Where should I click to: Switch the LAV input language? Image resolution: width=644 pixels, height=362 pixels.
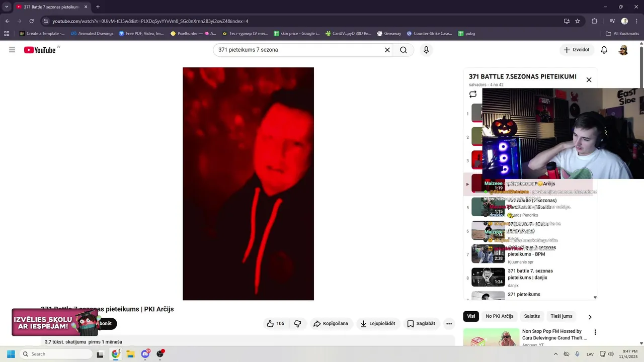(590, 354)
